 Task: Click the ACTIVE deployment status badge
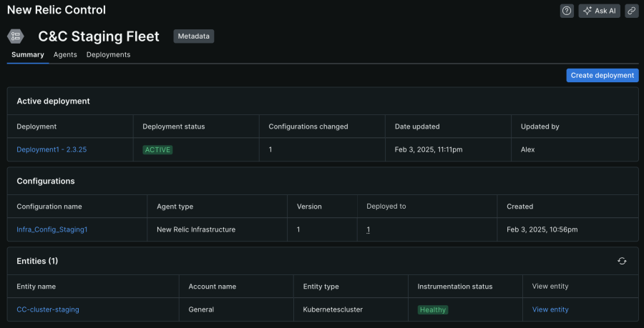point(157,149)
